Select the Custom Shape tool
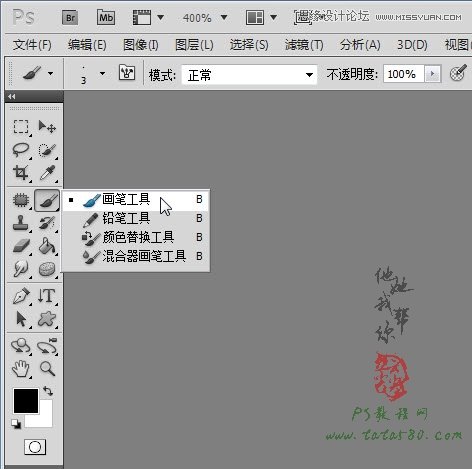The height and width of the screenshot is (469, 472). point(47,319)
